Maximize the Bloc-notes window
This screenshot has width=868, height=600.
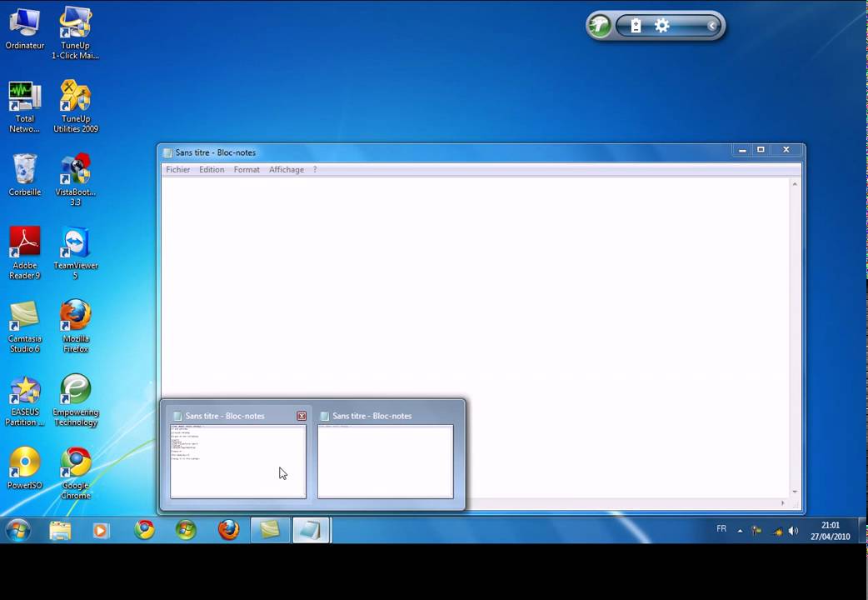tap(761, 150)
